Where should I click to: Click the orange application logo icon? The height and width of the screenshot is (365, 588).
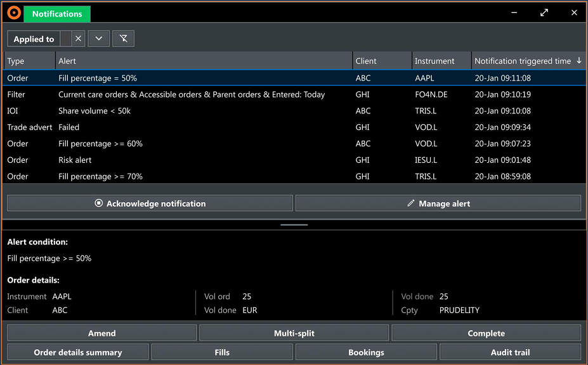pyautogui.click(x=13, y=12)
